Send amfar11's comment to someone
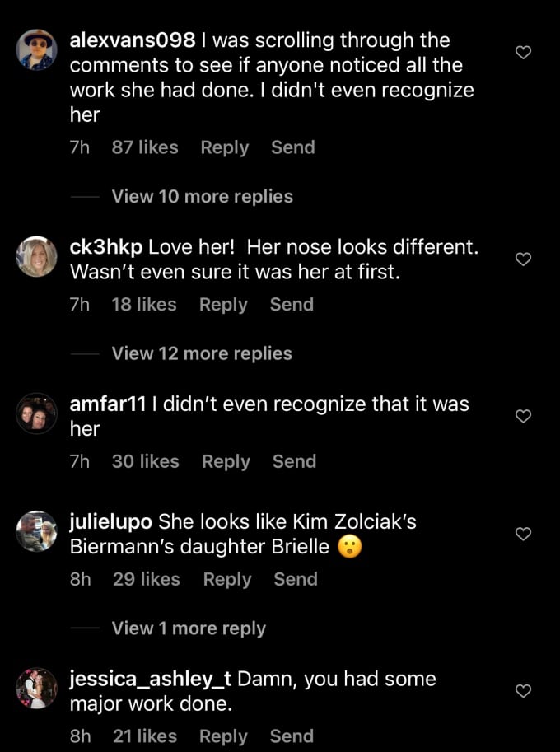 (x=294, y=462)
